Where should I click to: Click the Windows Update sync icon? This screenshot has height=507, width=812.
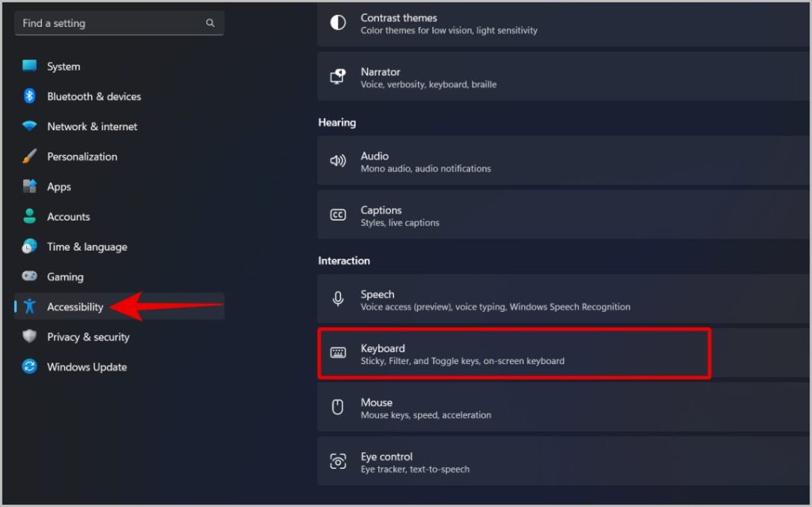coord(29,367)
